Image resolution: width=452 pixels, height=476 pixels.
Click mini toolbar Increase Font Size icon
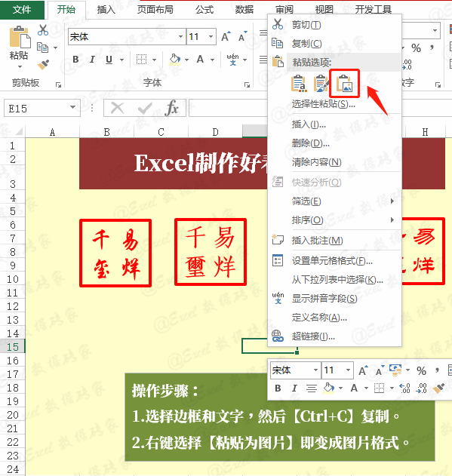pos(363,370)
